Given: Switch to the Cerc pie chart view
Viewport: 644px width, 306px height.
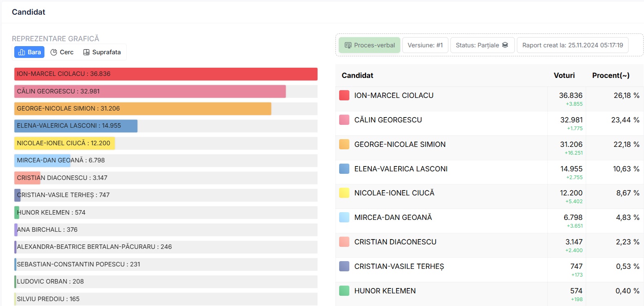Looking at the screenshot, I should click(62, 52).
